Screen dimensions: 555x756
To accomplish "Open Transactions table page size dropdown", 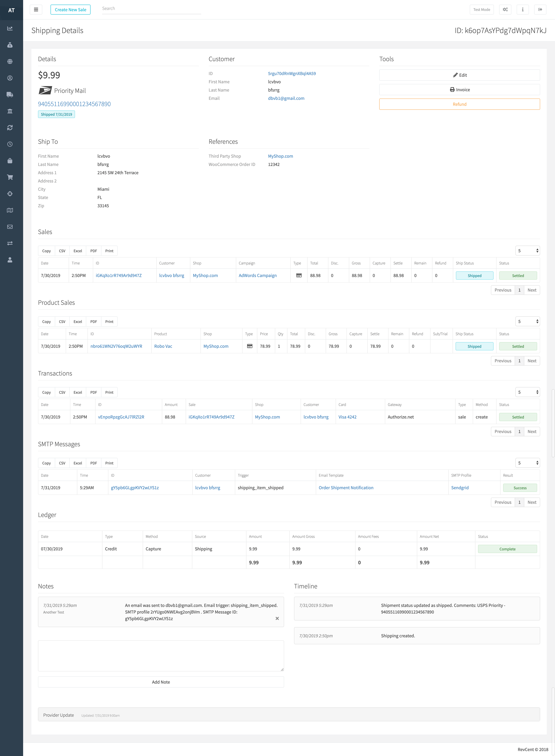I will 527,392.
